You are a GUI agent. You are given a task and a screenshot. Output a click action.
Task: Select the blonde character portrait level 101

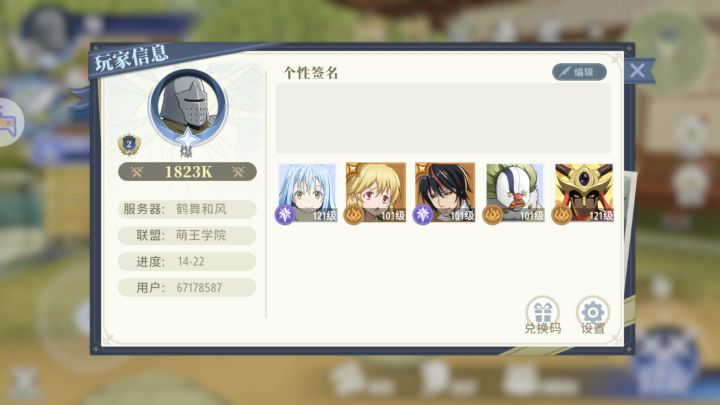(x=376, y=193)
